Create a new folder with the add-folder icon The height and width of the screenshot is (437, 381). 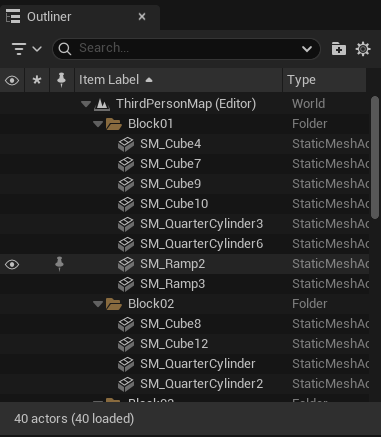pyautogui.click(x=339, y=49)
